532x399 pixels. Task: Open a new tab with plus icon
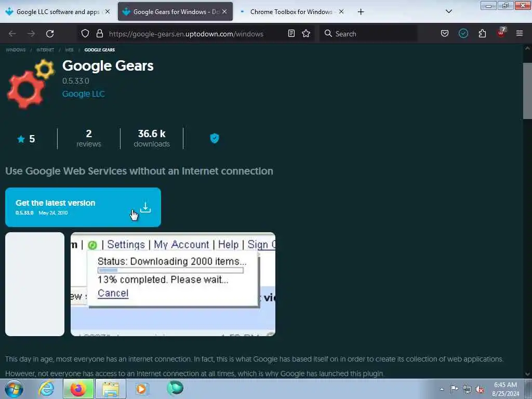coord(361,12)
